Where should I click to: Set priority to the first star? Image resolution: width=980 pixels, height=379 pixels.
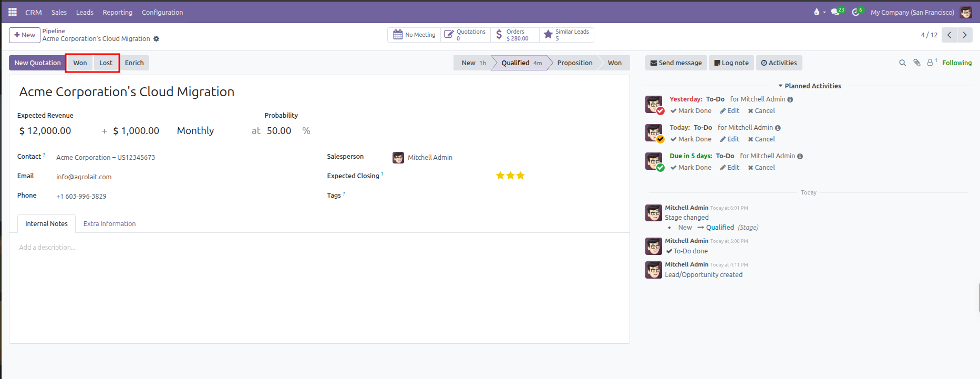click(500, 176)
